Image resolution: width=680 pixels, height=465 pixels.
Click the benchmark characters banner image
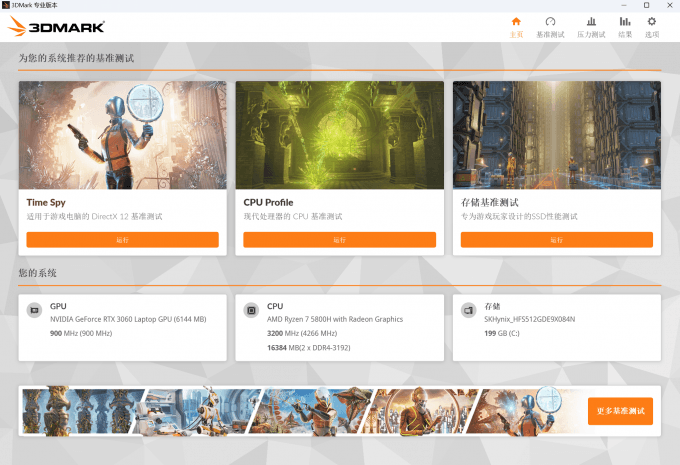301,411
